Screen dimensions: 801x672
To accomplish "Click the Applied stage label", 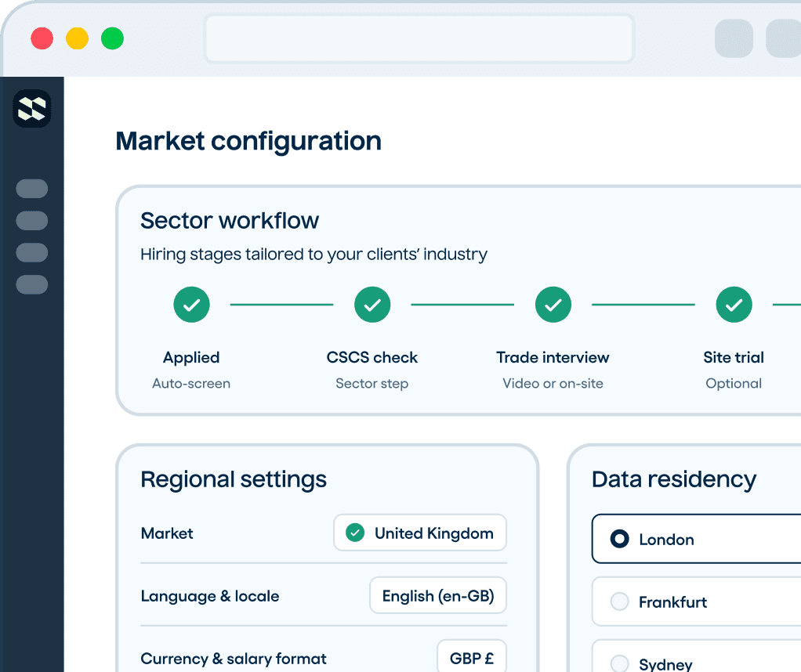I will (x=191, y=357).
